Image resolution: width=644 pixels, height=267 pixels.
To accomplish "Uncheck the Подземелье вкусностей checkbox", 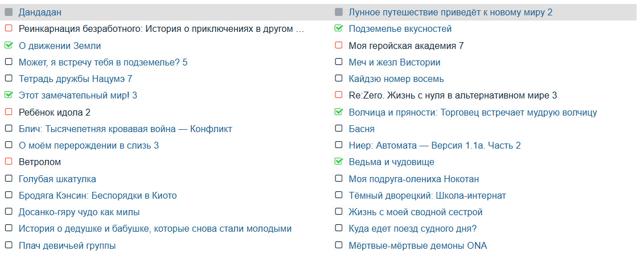I will click(x=339, y=28).
